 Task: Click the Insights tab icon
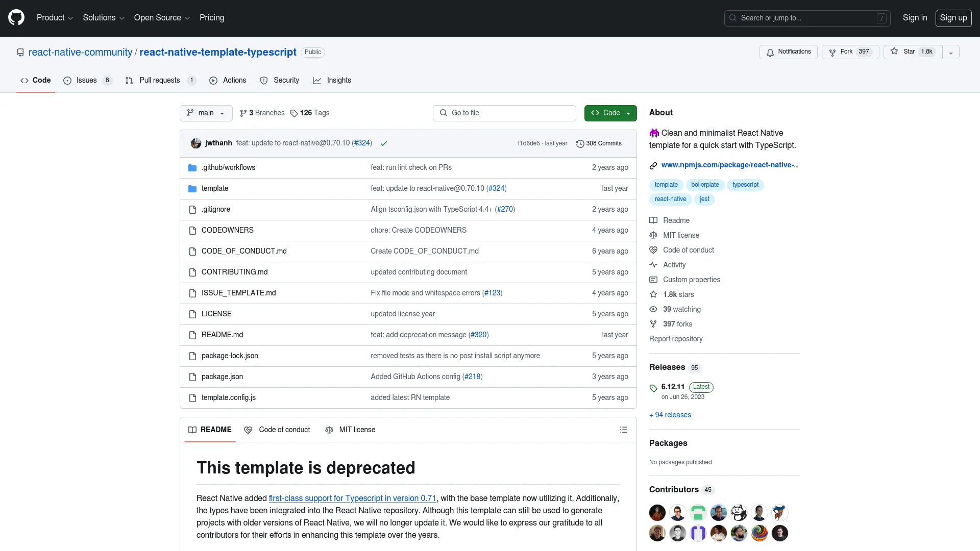pos(317,80)
